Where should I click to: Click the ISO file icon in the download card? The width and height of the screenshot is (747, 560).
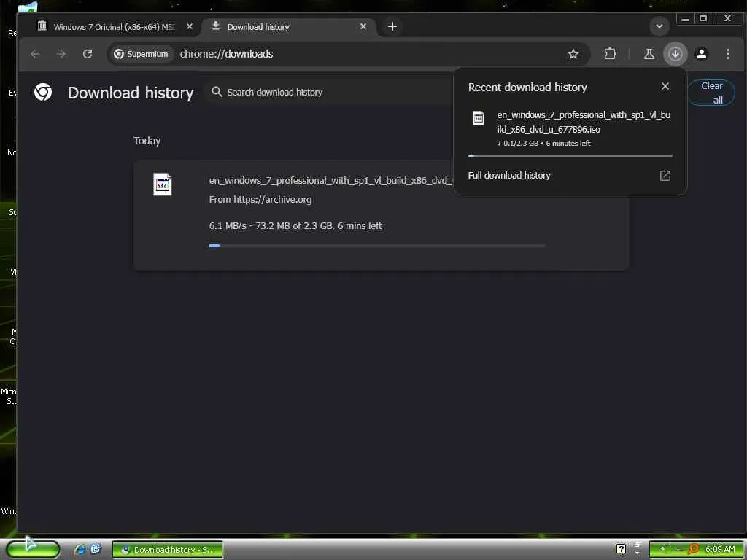coord(163,184)
